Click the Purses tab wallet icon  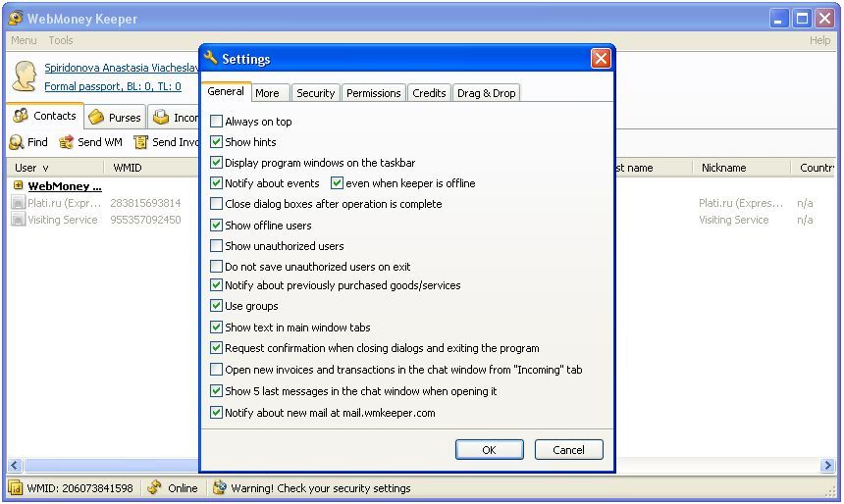[96, 117]
